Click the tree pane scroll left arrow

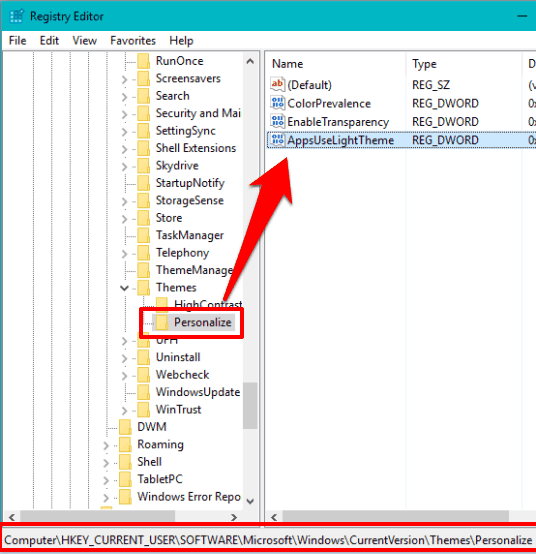(12, 517)
